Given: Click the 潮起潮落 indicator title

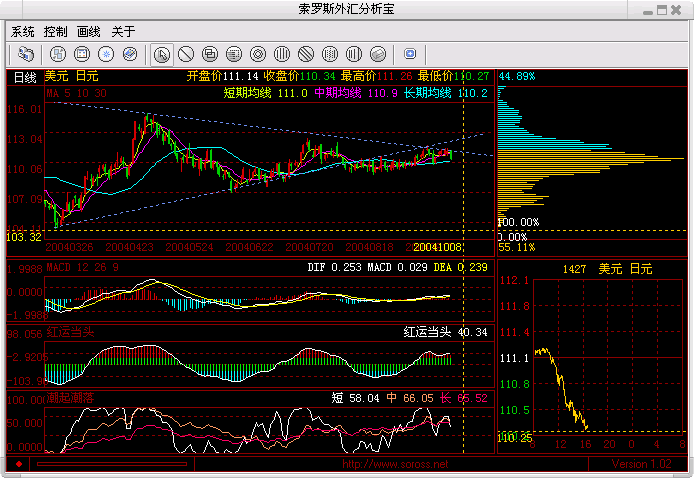Looking at the screenshot, I should click(x=70, y=398).
